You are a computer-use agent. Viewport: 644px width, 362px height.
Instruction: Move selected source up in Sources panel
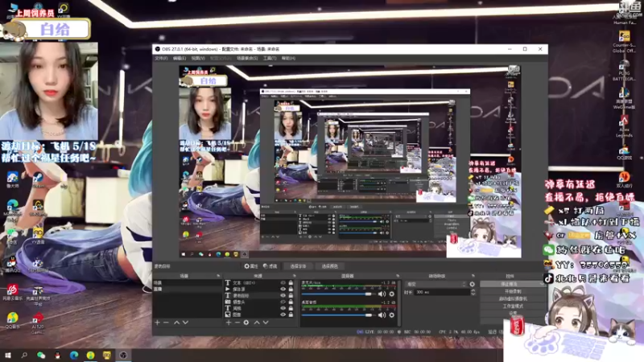pos(257,323)
